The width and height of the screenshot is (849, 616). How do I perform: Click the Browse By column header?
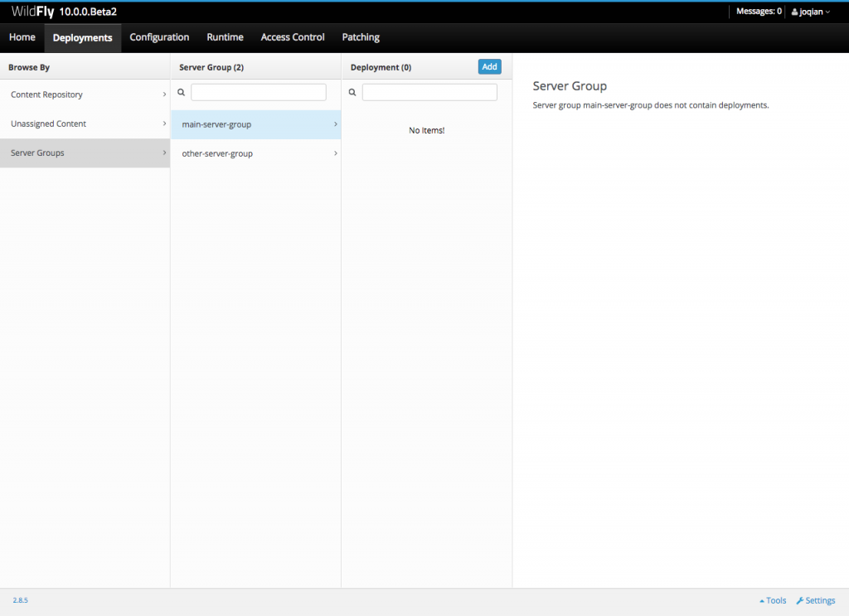point(29,68)
